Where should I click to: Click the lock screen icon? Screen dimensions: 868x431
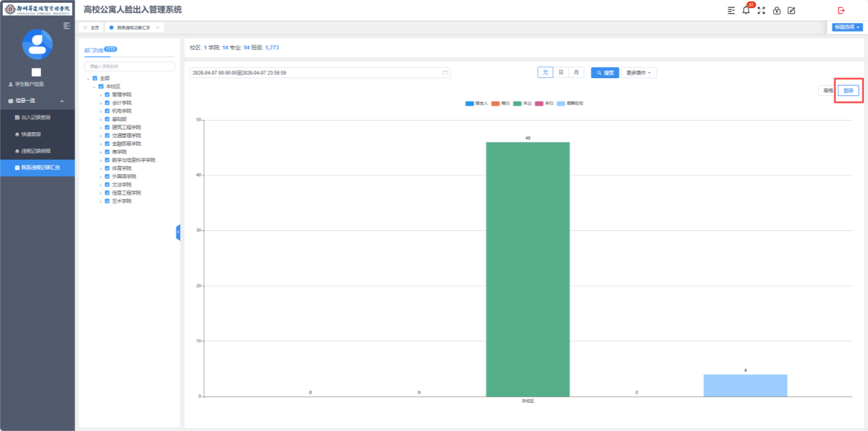(776, 10)
